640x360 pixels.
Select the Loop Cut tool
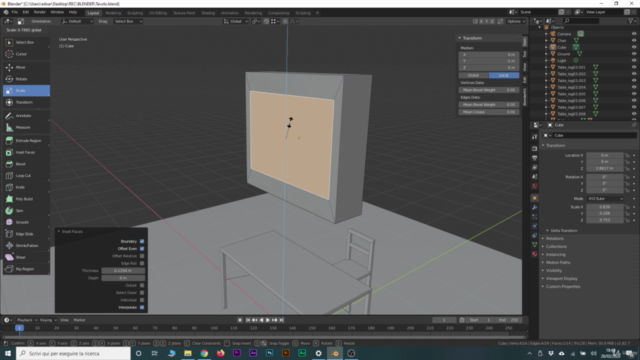click(26, 176)
